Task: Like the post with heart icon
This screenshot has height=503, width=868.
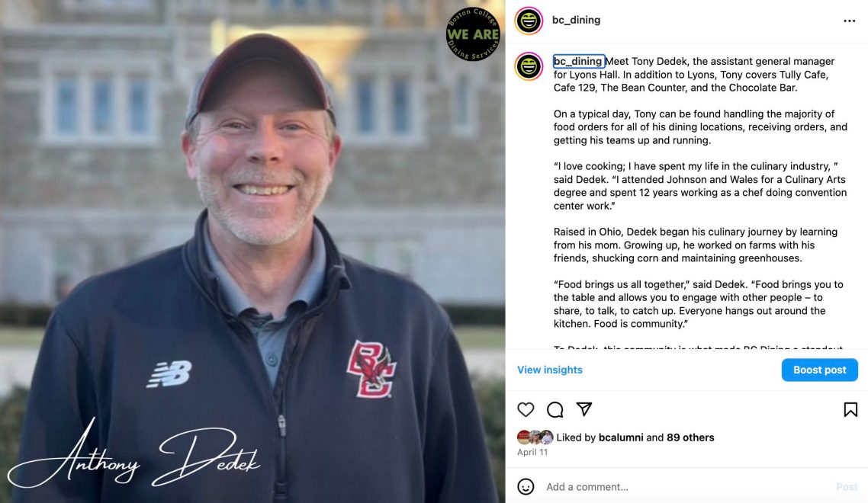Action: pyautogui.click(x=526, y=409)
